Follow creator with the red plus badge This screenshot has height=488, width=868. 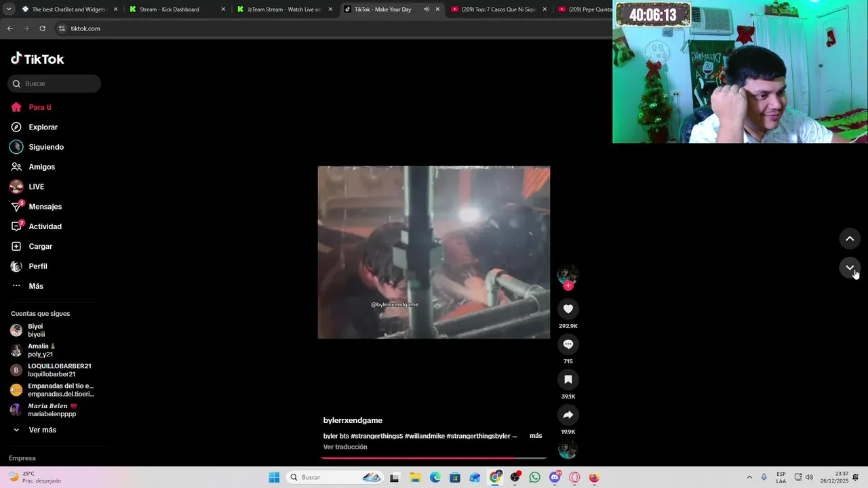tap(568, 285)
